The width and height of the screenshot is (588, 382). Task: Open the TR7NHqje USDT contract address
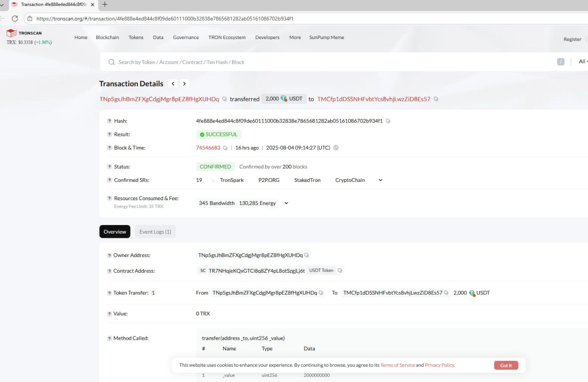(x=257, y=271)
